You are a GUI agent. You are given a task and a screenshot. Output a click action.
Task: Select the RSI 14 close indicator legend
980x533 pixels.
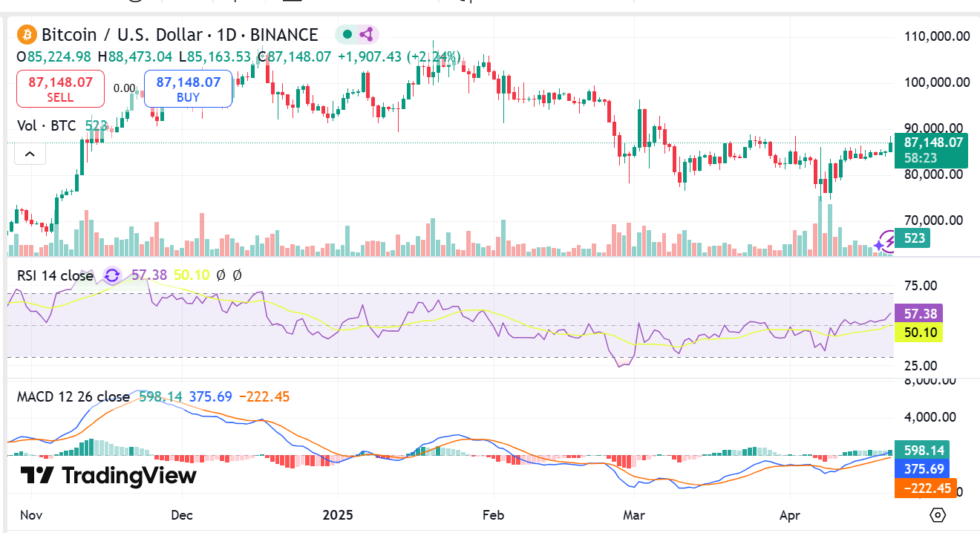[56, 275]
